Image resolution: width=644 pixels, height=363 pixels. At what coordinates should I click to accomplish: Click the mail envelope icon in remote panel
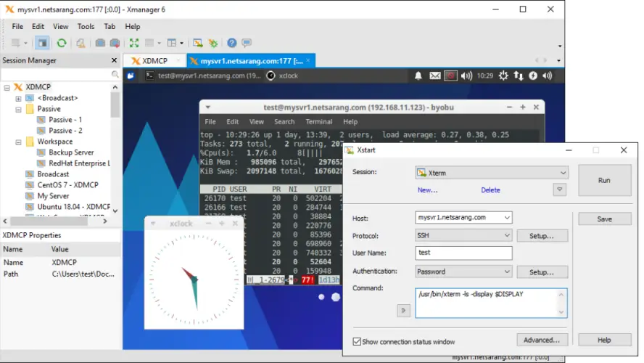435,76
